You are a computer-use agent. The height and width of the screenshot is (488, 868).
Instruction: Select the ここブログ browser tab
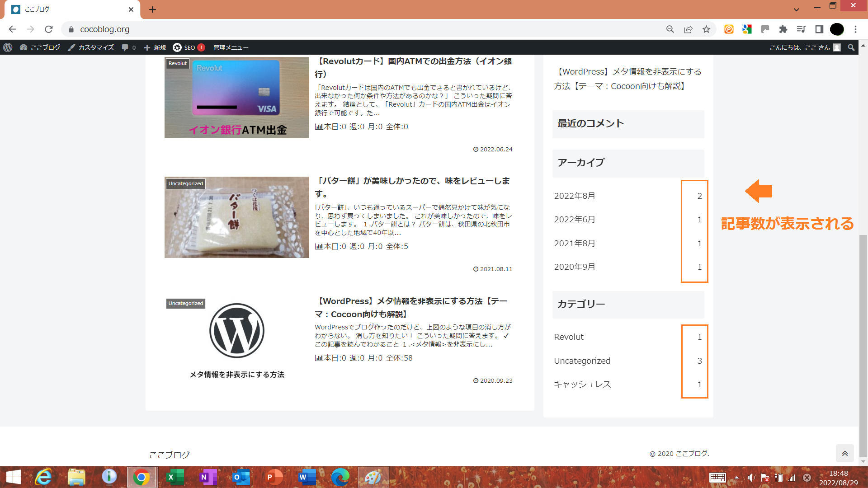point(72,9)
